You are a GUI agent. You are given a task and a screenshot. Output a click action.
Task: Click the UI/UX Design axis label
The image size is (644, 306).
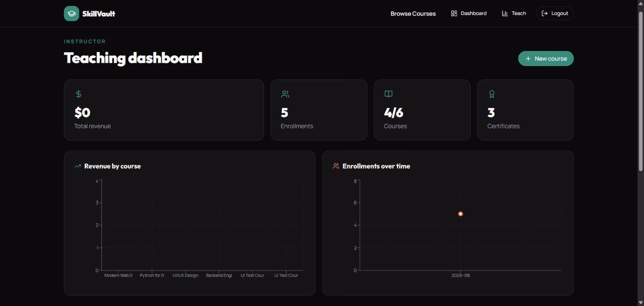tap(186, 275)
